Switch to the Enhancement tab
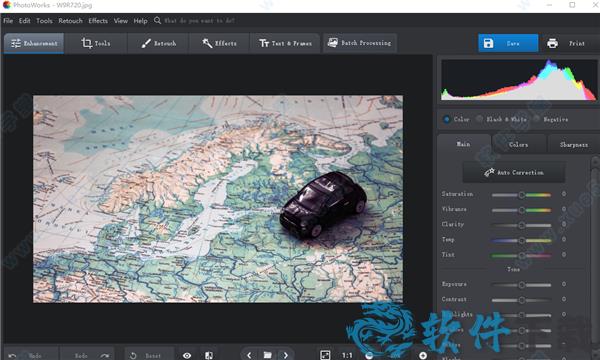The height and width of the screenshot is (360, 600). coord(34,43)
